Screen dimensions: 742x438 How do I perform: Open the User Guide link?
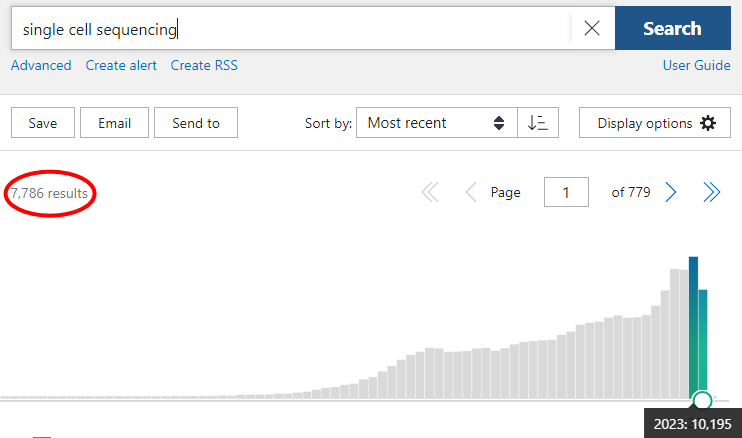click(696, 65)
